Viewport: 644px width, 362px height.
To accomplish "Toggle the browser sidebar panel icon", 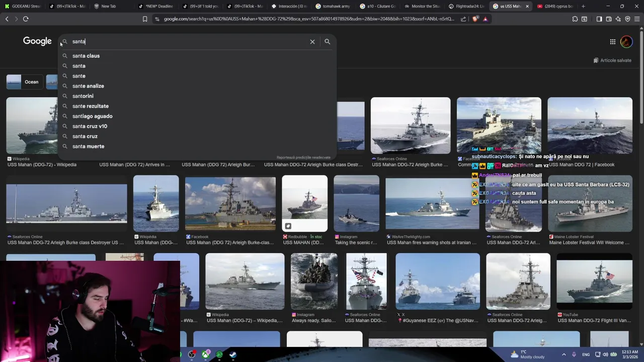I will point(599,19).
